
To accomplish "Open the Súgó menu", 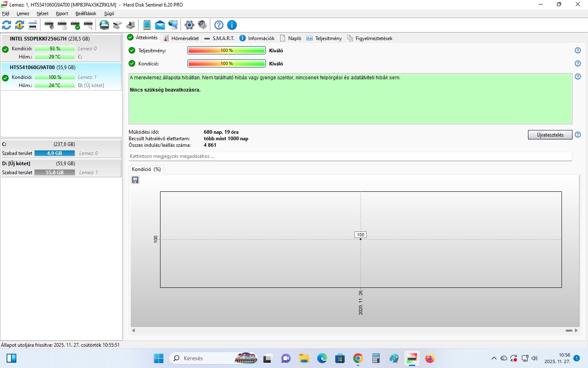I will (109, 13).
